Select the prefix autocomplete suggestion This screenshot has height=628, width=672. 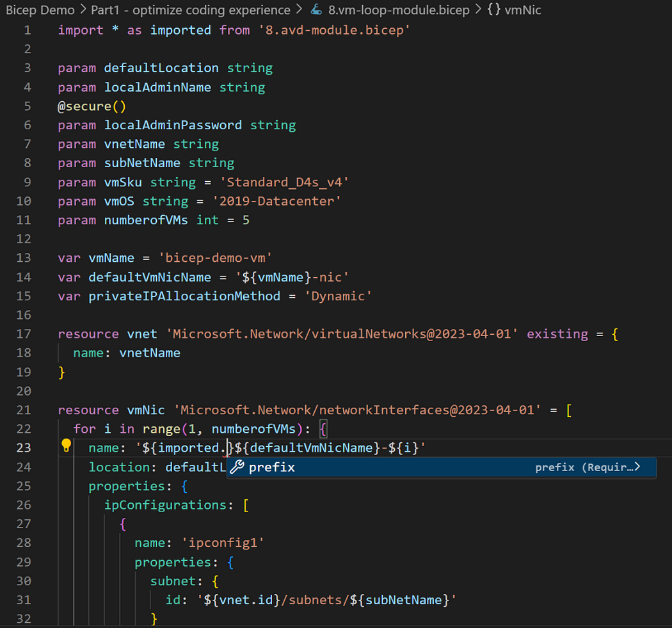pyautogui.click(x=442, y=467)
